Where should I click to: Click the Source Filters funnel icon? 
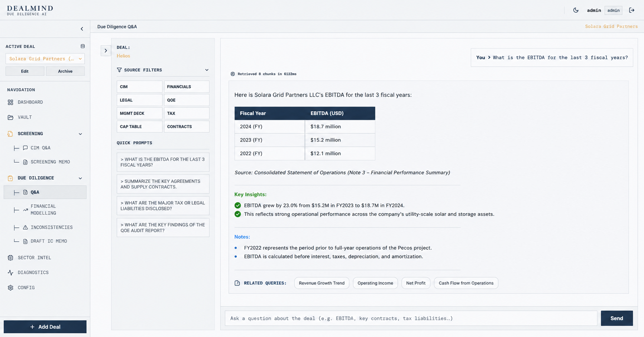[x=119, y=70]
